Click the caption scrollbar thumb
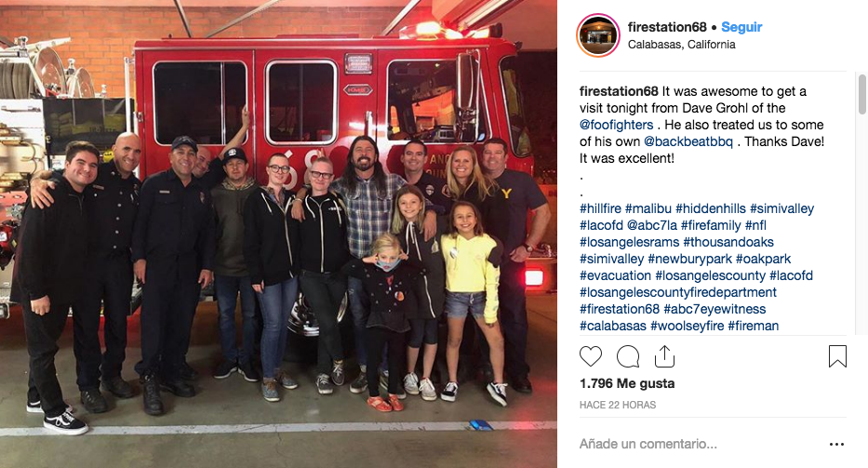 [861, 95]
